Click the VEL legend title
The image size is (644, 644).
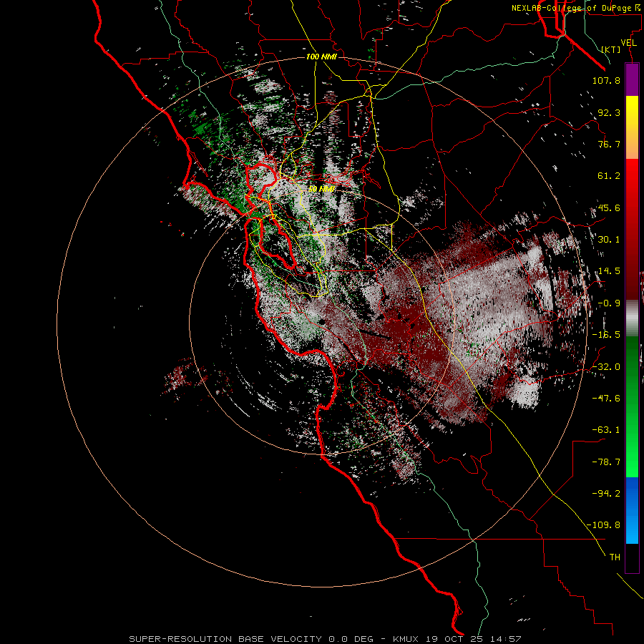(x=628, y=43)
